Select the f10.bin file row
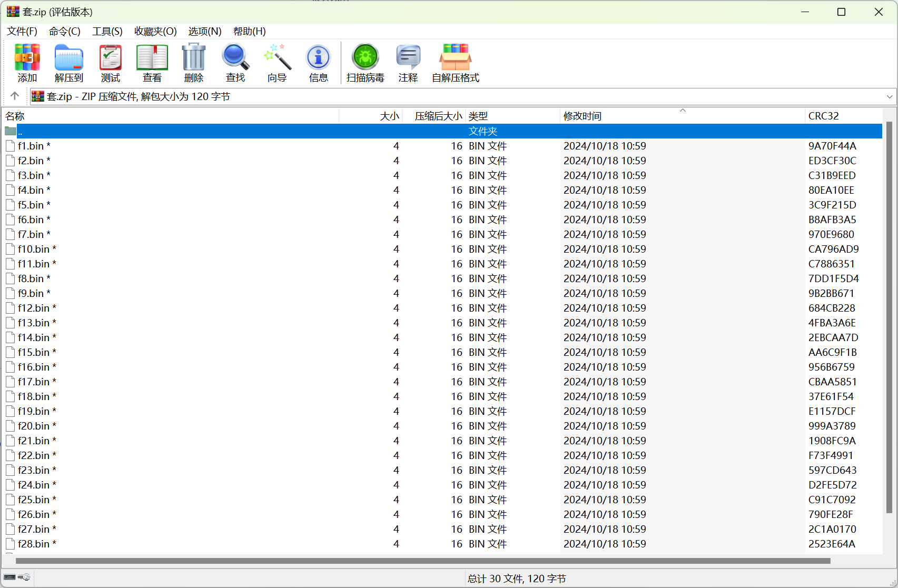The height and width of the screenshot is (588, 898). pos(34,249)
